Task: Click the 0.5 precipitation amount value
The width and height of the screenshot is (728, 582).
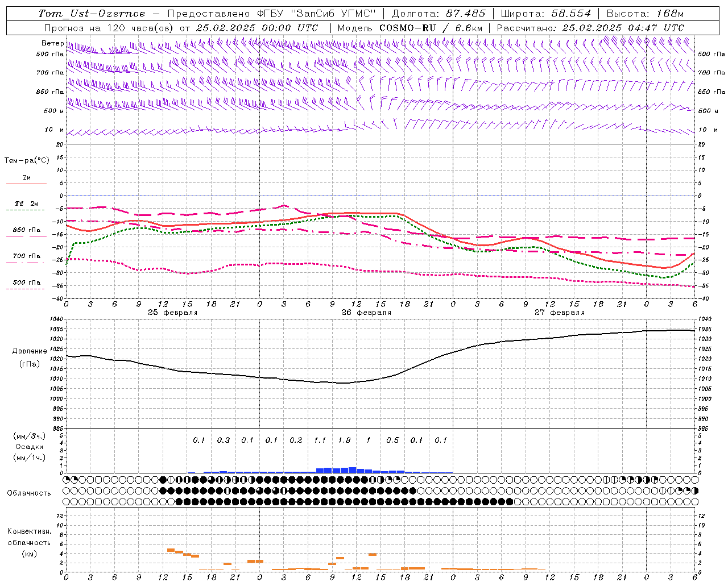Action: (x=392, y=440)
